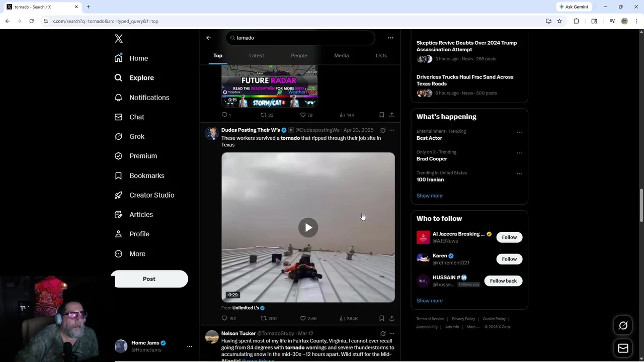Image resolution: width=644 pixels, height=362 pixels.
Task: Play the Texas tornado video
Action: tap(308, 227)
